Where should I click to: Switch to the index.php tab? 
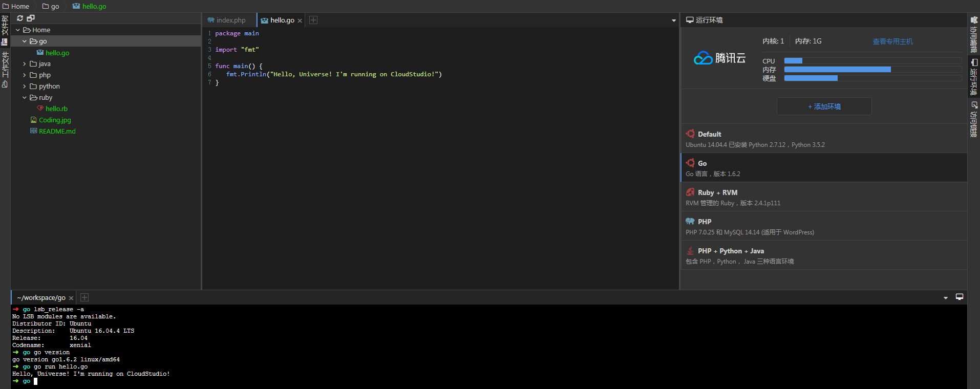click(x=230, y=20)
